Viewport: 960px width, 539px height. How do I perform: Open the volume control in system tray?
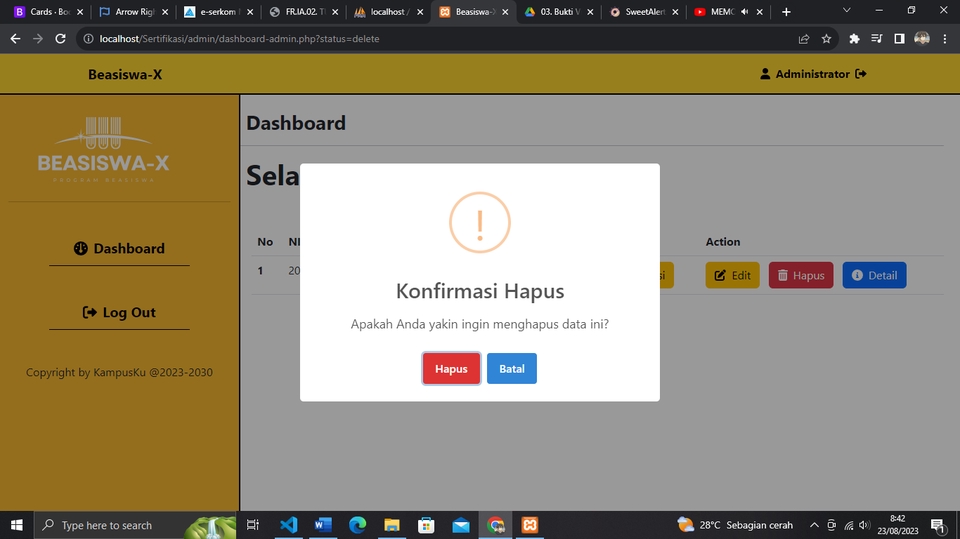(x=864, y=525)
